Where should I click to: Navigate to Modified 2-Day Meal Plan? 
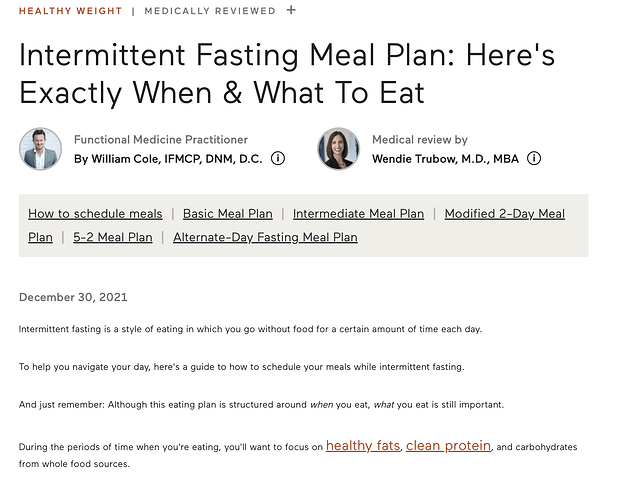[504, 214]
